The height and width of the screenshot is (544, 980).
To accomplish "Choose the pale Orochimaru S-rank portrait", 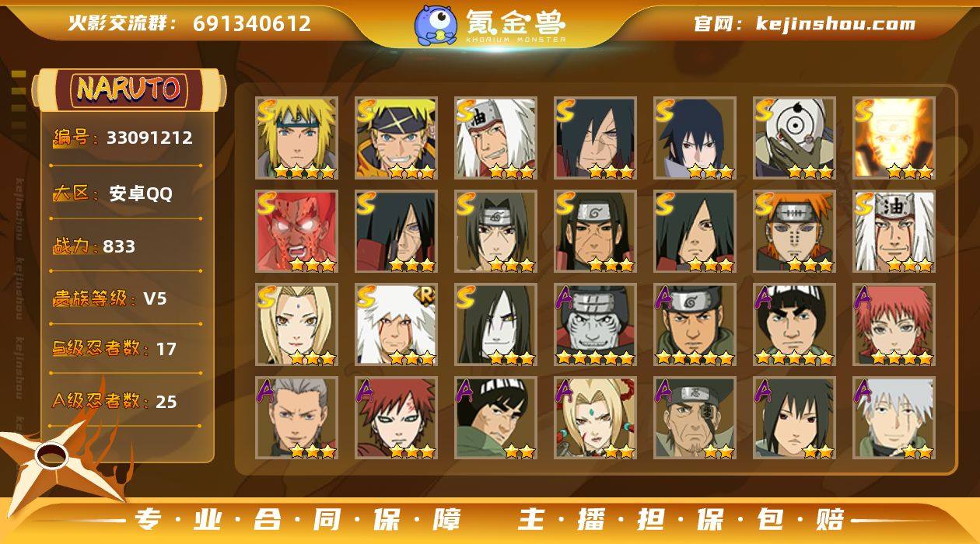I will pos(495,324).
